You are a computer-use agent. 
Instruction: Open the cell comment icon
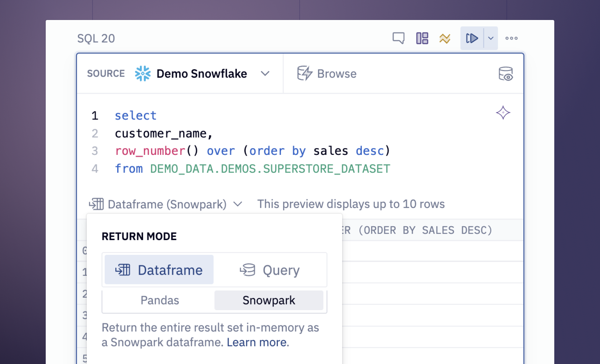click(399, 38)
